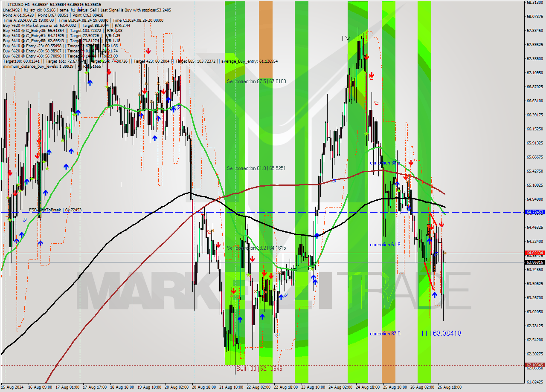Image resolution: width=546 pixels, height=392 pixels.
Task: Click the '22 Aug 02:00' time axis label
Action: [x=259, y=387]
